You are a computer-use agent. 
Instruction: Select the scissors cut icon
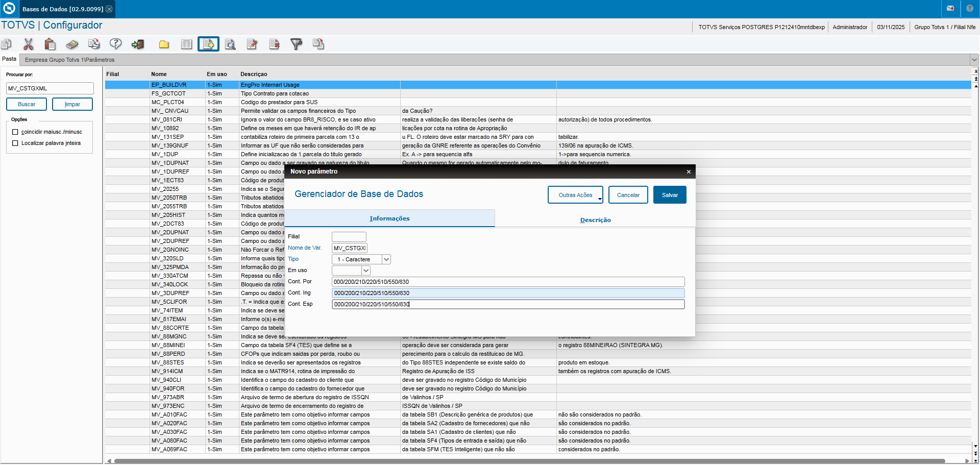coord(29,44)
